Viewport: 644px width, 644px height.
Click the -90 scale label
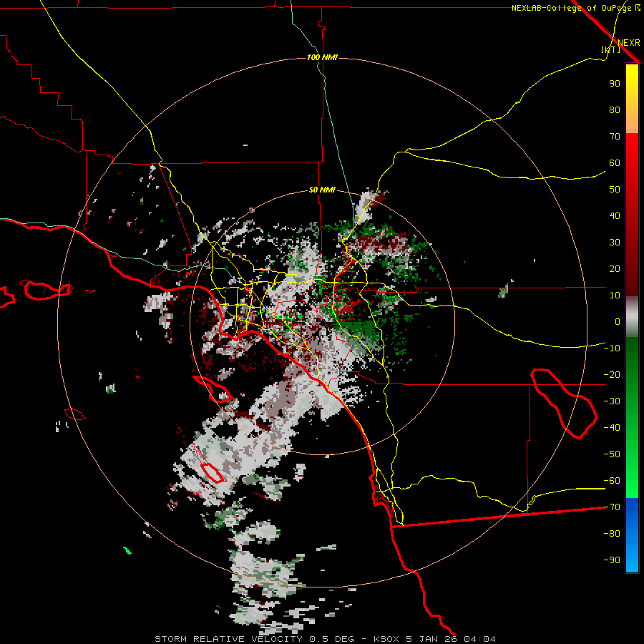tap(612, 560)
